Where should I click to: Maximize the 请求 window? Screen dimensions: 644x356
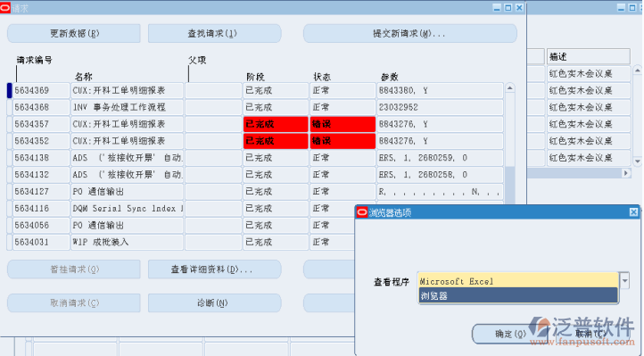[x=508, y=8]
